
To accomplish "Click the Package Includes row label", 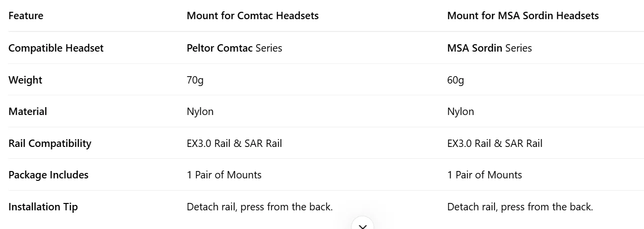I will click(49, 175).
